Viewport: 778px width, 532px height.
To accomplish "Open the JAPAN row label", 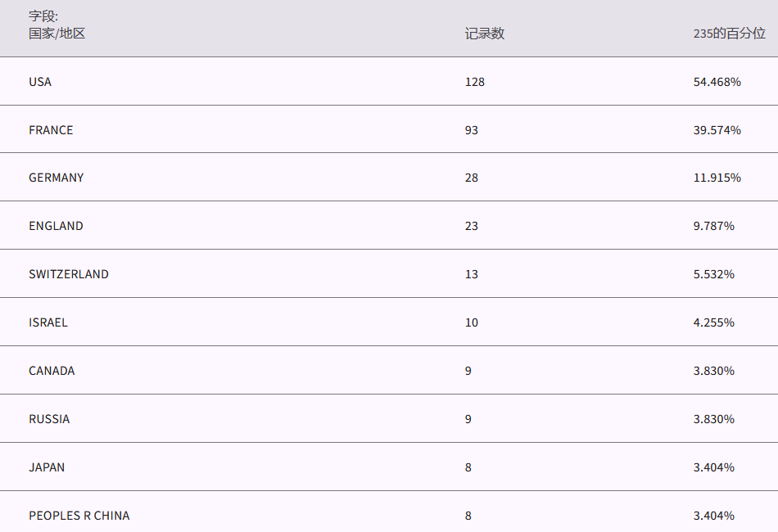I will click(47, 467).
